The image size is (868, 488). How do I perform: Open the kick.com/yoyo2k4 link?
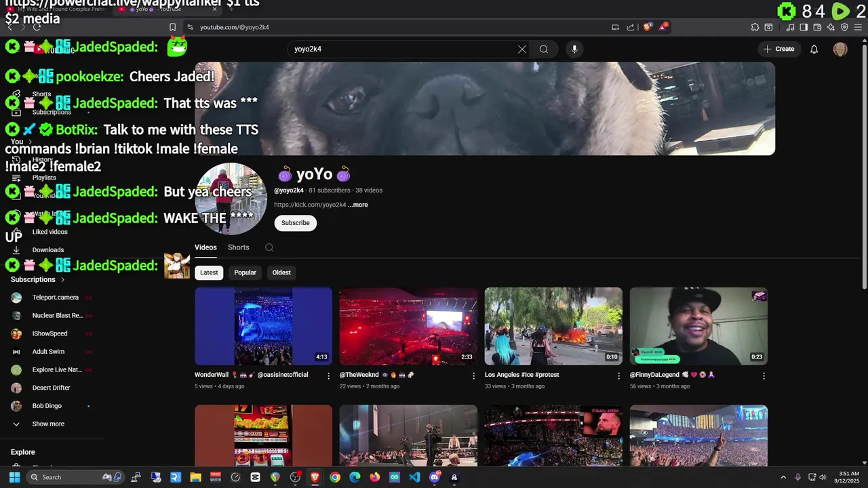(x=310, y=205)
